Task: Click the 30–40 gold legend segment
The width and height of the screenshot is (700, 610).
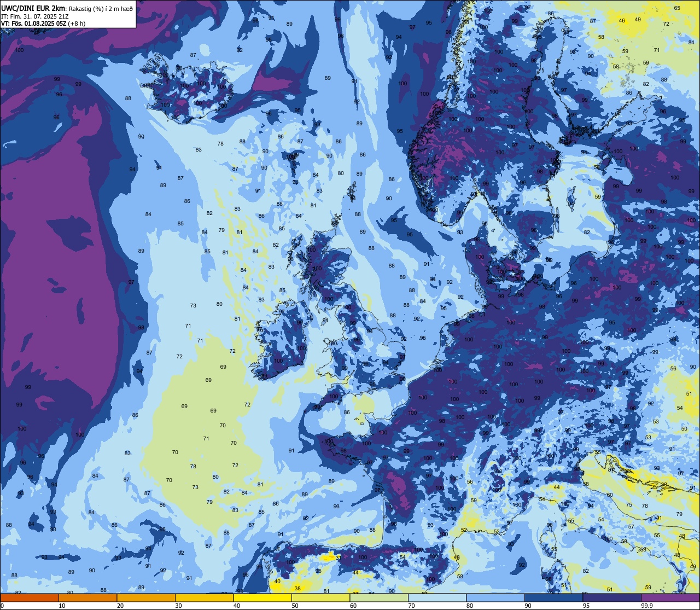Action: pyautogui.click(x=204, y=597)
